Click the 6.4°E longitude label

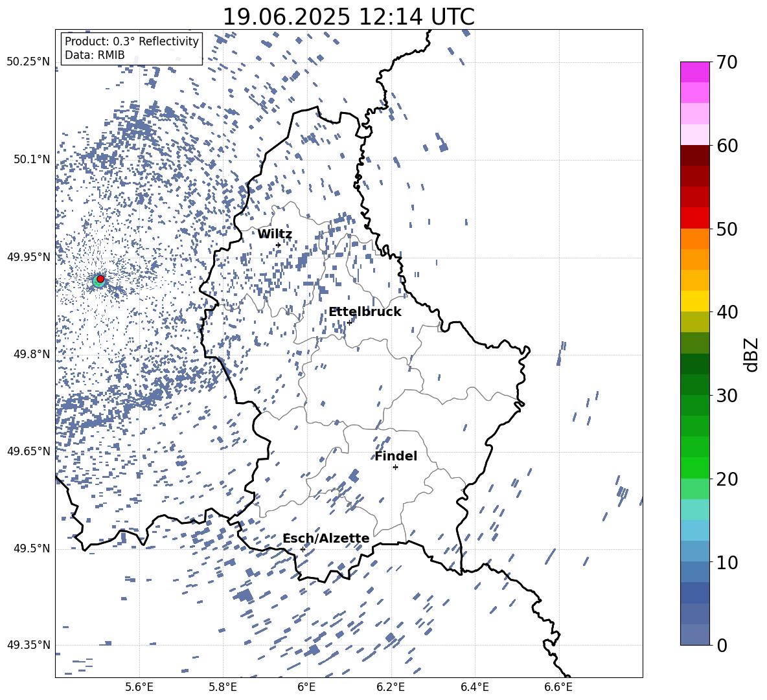(x=474, y=687)
